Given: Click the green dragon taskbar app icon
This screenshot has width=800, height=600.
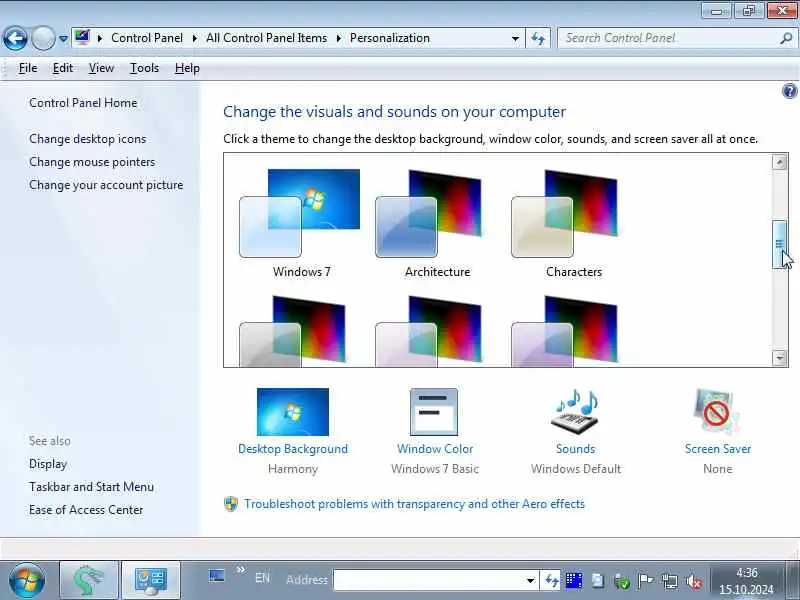Looking at the screenshot, I should point(89,580).
